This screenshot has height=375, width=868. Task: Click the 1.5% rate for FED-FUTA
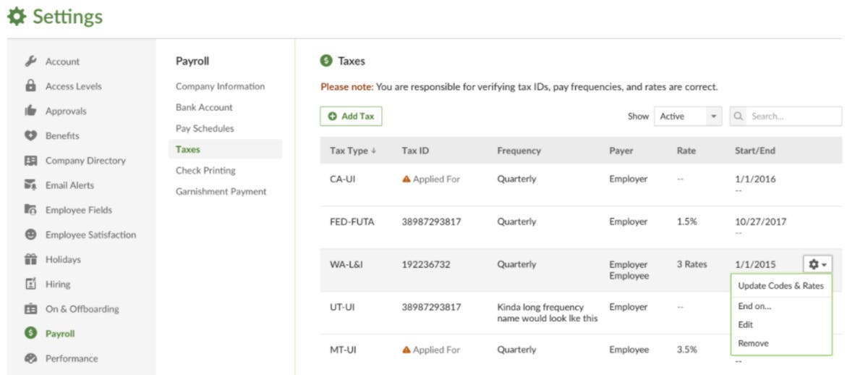[686, 222]
